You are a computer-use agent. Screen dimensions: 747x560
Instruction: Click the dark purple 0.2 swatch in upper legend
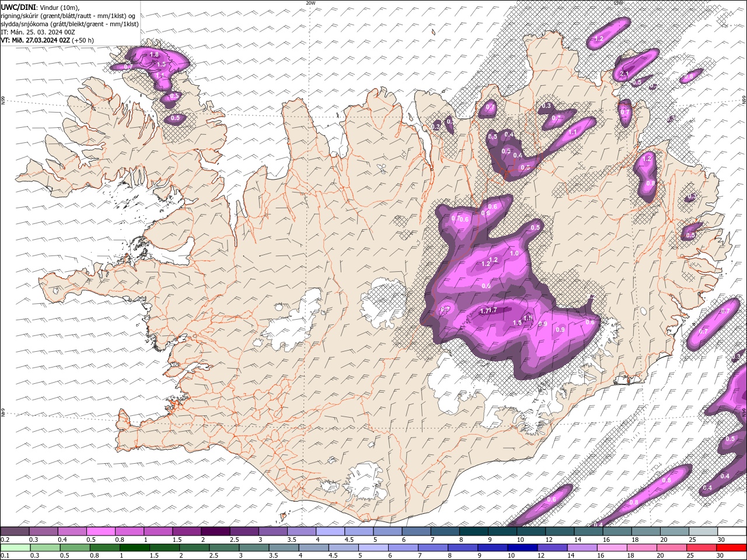pos(15,531)
